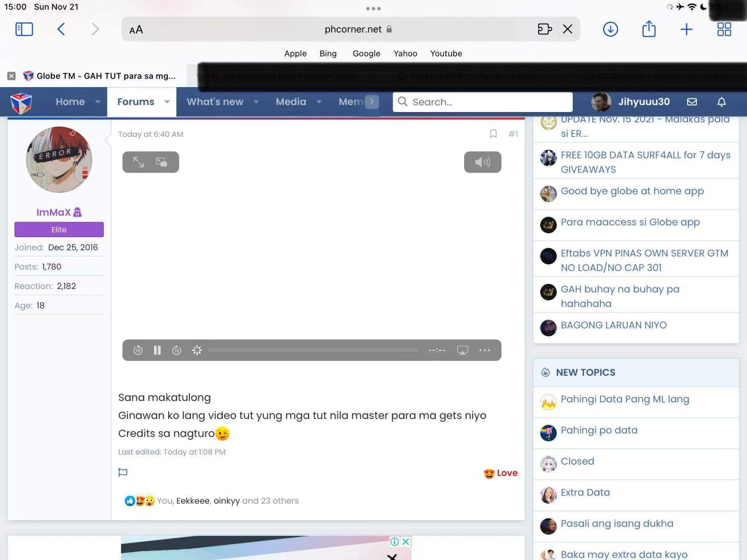Open the Safari downloads list
Screen dimensions: 747x560
610,29
